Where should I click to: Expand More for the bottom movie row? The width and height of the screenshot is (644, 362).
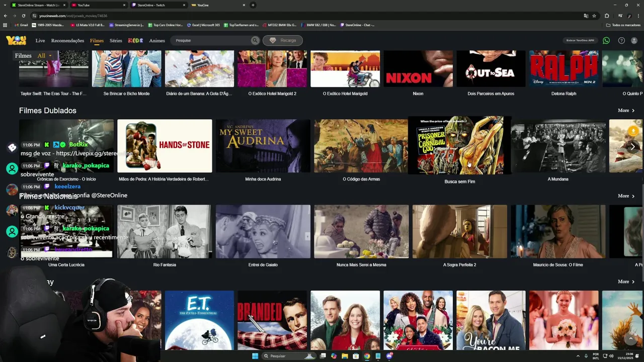tap(626, 282)
